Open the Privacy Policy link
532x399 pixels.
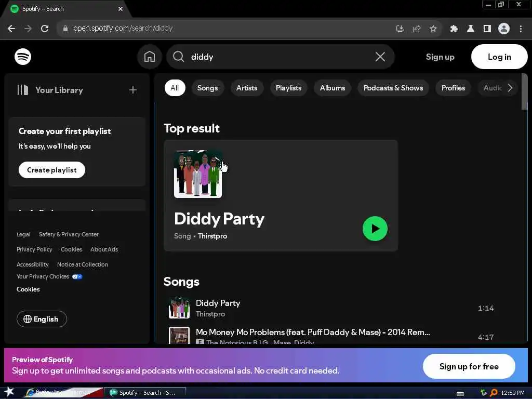coord(34,249)
